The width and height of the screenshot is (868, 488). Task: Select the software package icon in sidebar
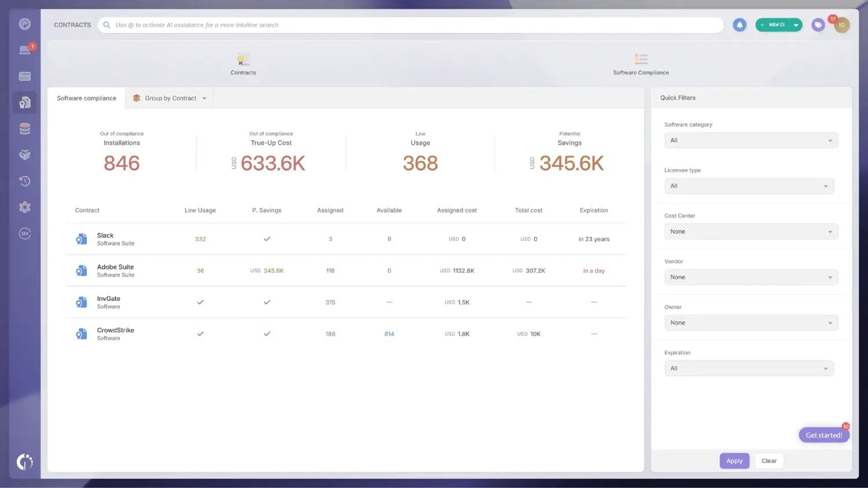point(24,155)
